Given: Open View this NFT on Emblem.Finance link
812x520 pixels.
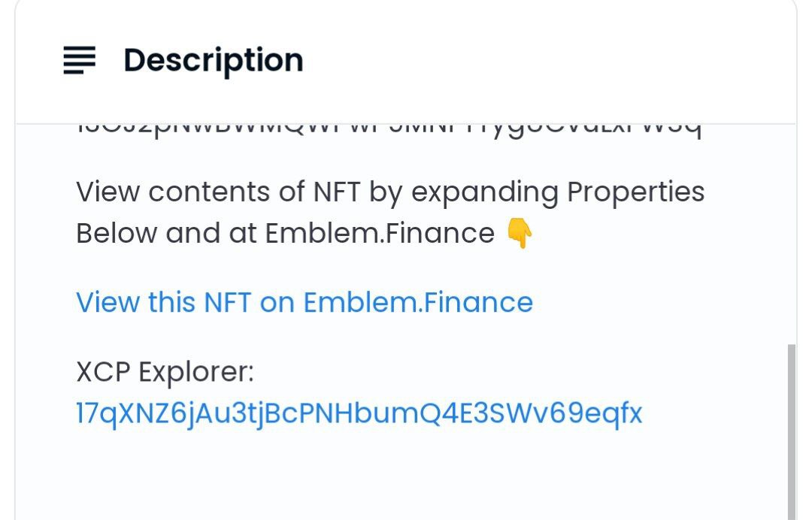Looking at the screenshot, I should (x=304, y=302).
